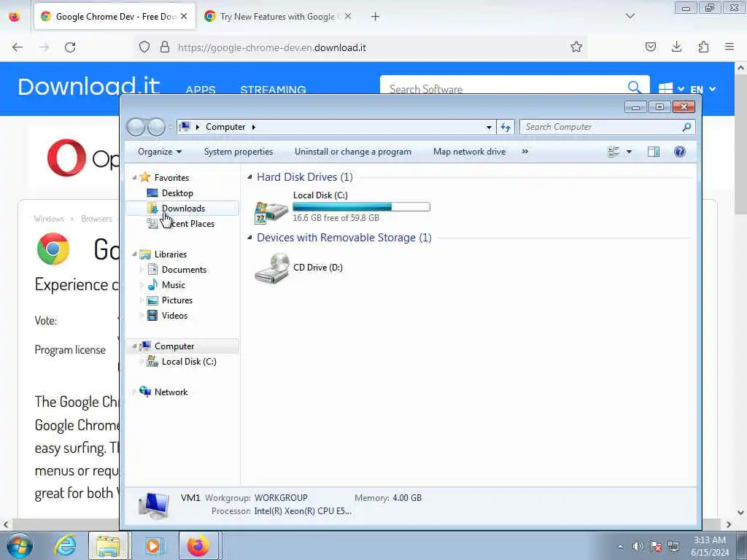The image size is (747, 560).
Task: Select Music library
Action: click(173, 285)
